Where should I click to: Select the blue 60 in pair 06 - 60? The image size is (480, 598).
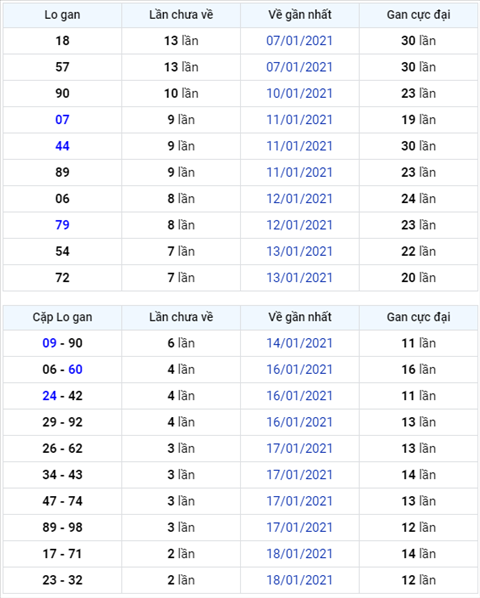coord(75,370)
